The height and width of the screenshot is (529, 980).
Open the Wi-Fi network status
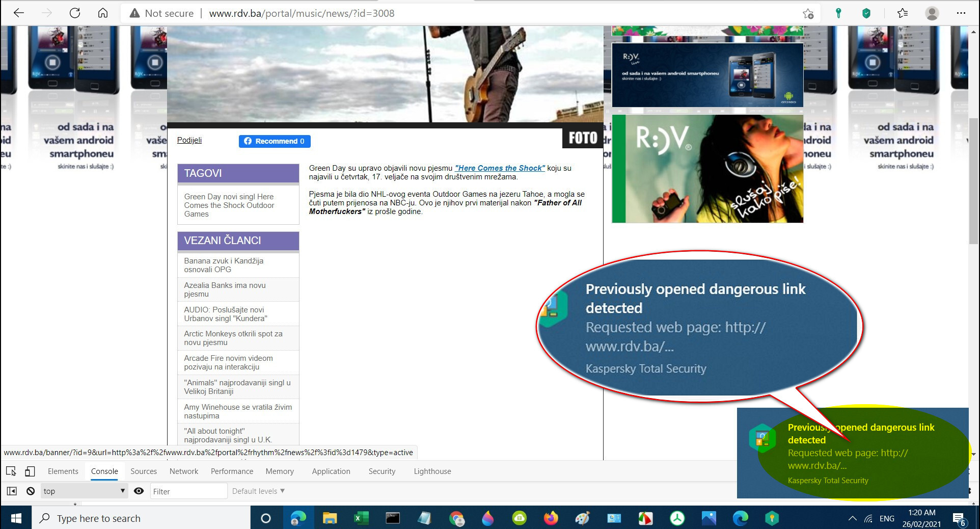click(x=868, y=518)
